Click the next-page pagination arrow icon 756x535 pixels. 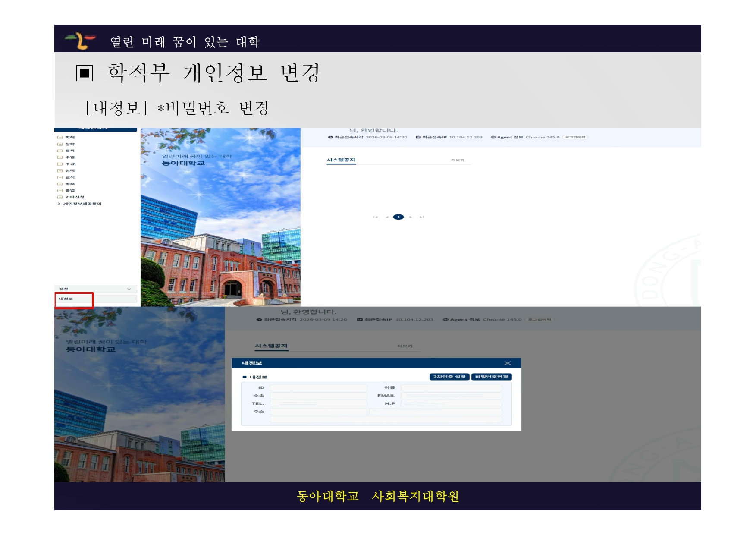pos(411,217)
